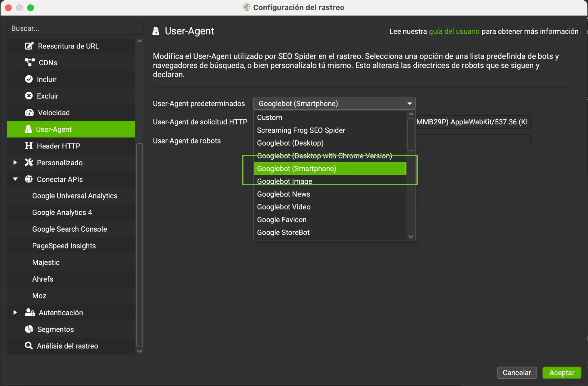Click the Header HTTP 'H' icon
This screenshot has height=386, width=588.
29,146
